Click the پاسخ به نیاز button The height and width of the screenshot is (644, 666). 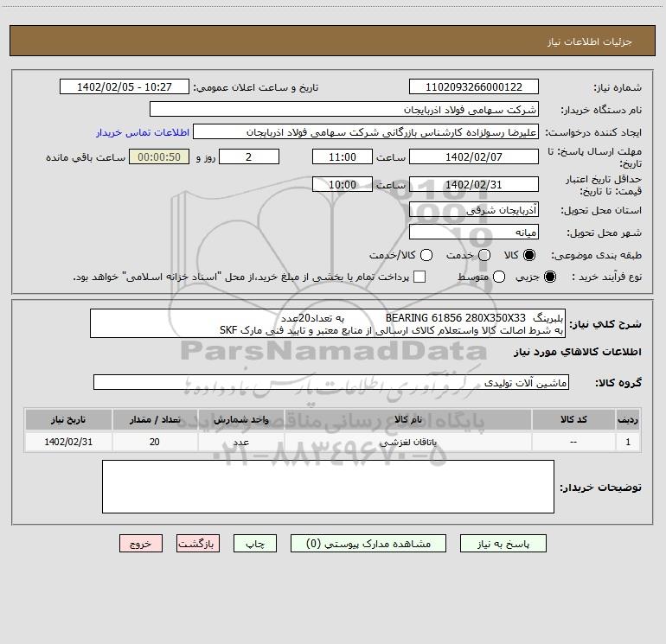coord(503,544)
